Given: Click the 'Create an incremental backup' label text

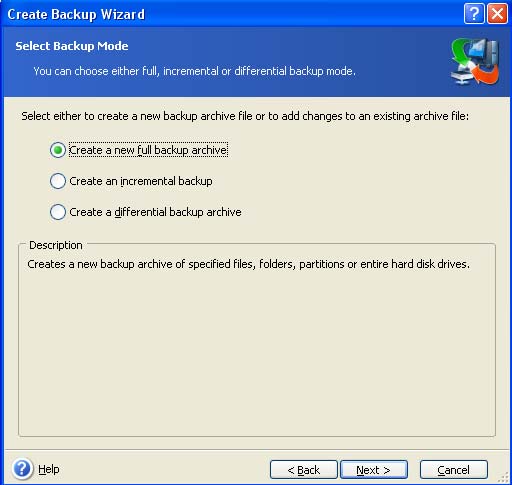Looking at the screenshot, I should tap(141, 181).
